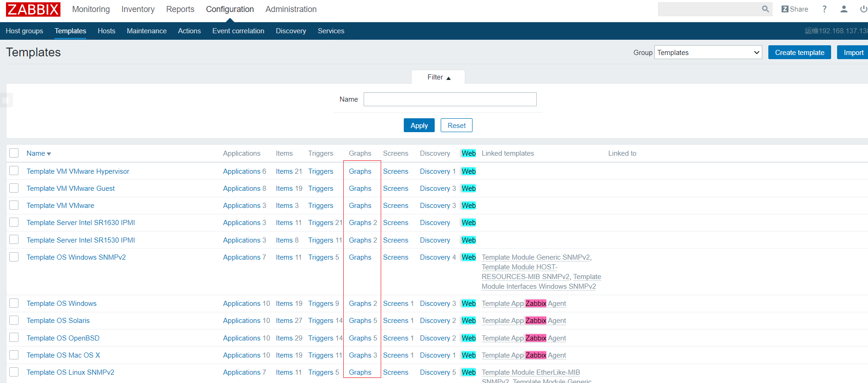Switch to Event correlation tab
This screenshot has width=868, height=383.
[238, 31]
